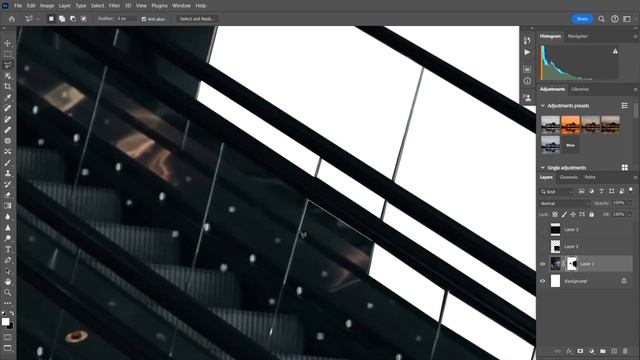Choose New Selection mode icon

(51, 19)
